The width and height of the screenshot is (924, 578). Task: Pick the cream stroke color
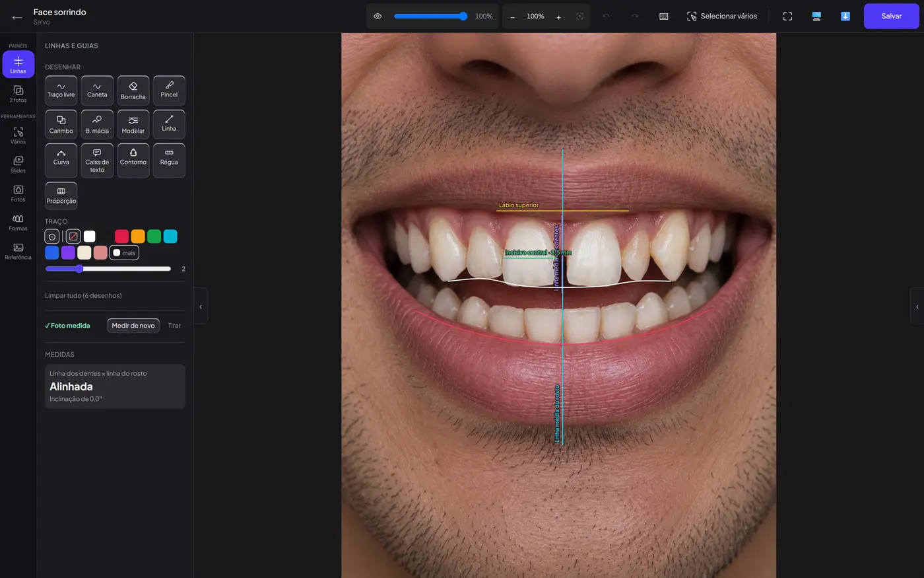84,253
